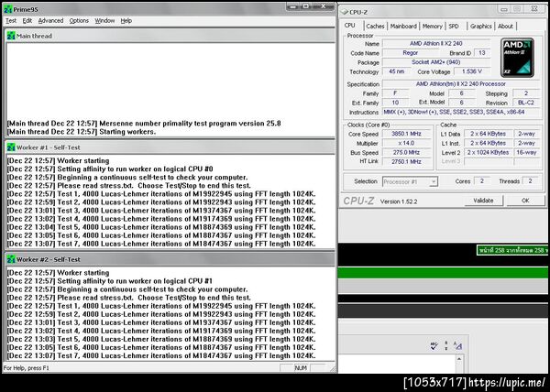Click the Prime95 window resize grip
The width and height of the screenshot is (550, 392).
point(333,368)
